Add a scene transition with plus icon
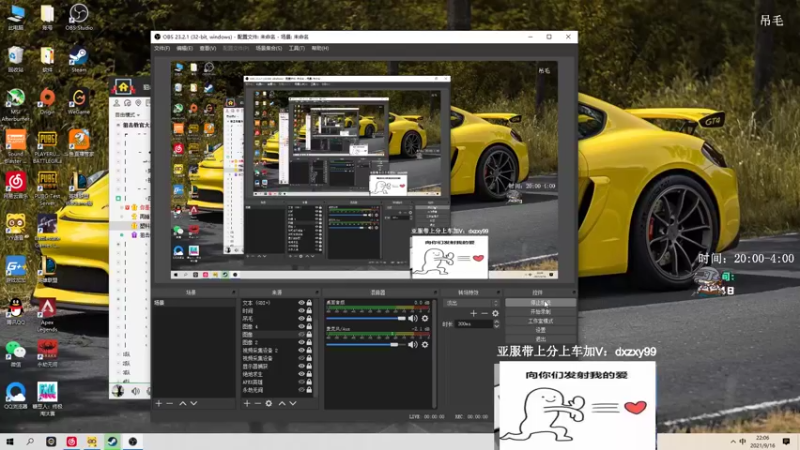Image resolution: width=800 pixels, height=450 pixels. (x=473, y=313)
